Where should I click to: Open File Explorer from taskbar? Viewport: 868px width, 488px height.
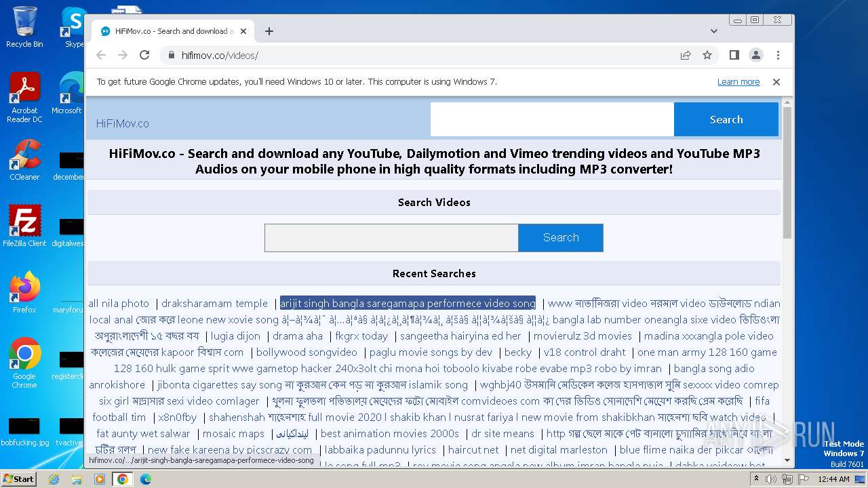click(x=77, y=479)
